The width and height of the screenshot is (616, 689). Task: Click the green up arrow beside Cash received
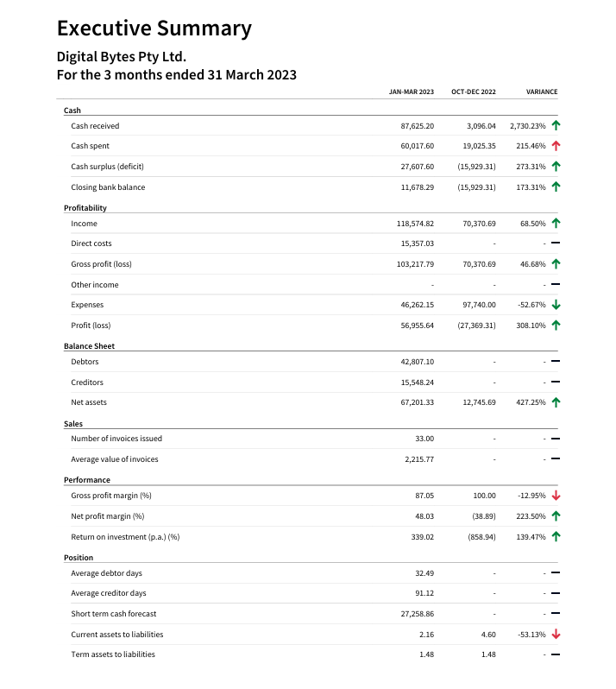tap(556, 125)
